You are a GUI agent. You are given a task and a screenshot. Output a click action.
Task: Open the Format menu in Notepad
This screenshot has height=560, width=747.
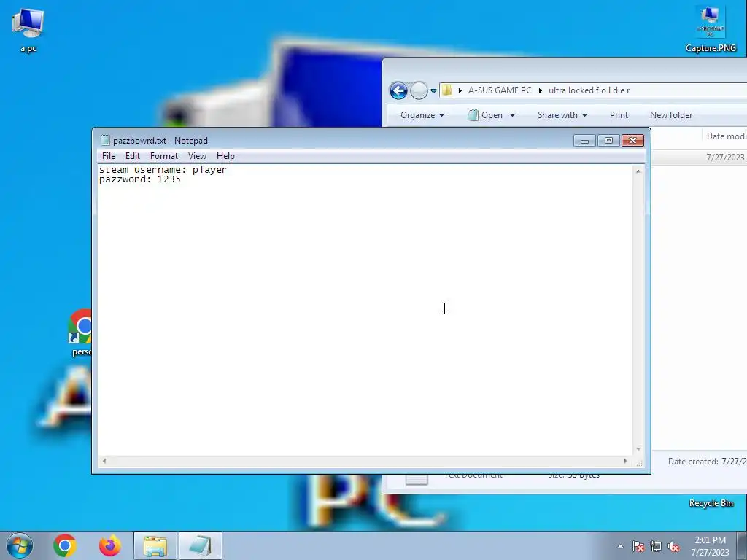[164, 156]
